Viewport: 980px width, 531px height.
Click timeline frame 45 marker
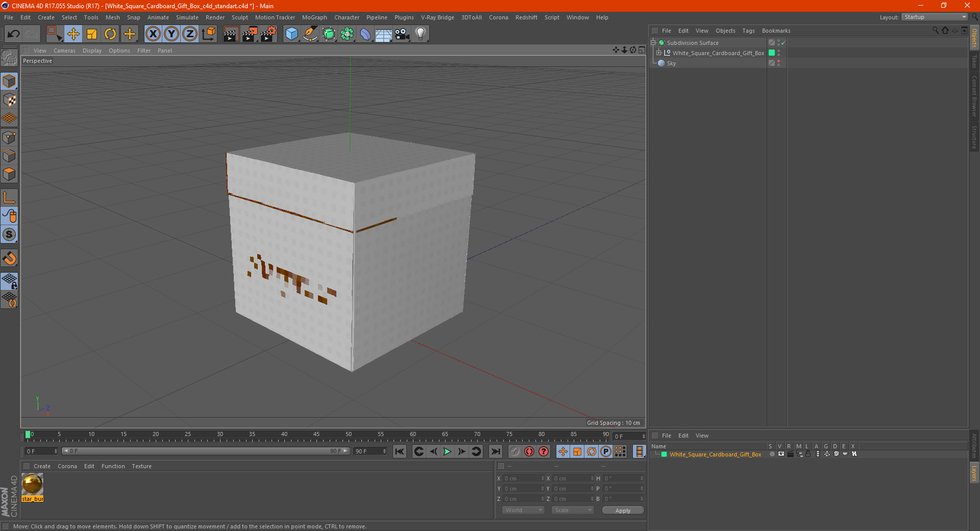[316, 435]
